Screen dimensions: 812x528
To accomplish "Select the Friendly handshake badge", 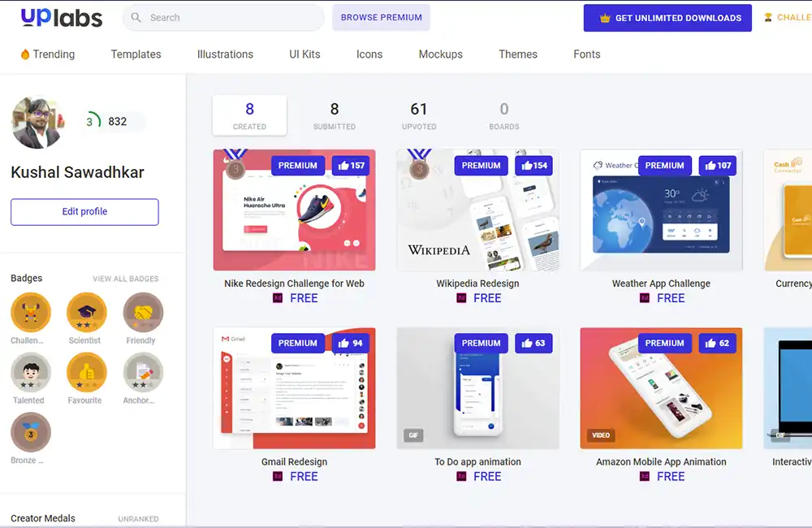I will click(143, 313).
